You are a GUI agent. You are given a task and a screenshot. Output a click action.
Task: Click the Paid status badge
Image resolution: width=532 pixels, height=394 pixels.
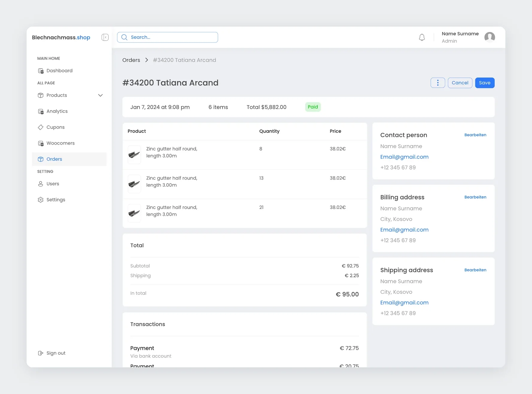coord(313,107)
